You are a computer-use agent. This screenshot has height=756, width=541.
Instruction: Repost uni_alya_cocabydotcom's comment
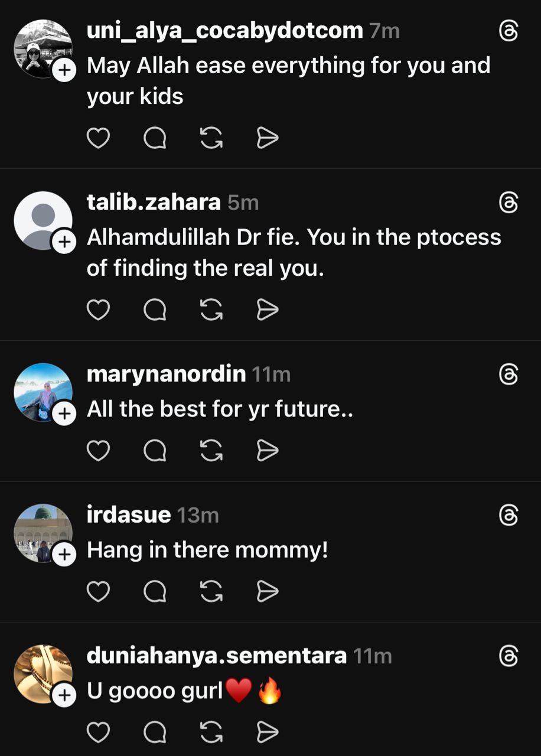(211, 138)
